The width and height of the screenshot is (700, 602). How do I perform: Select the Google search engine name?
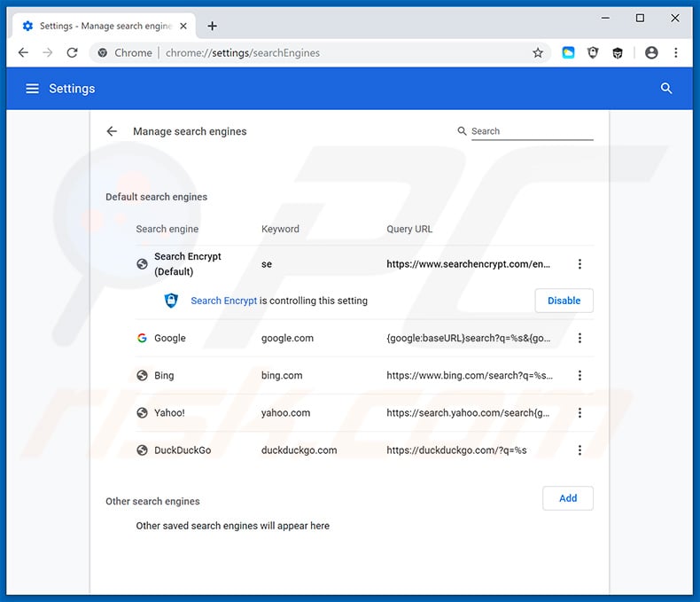pyautogui.click(x=169, y=338)
